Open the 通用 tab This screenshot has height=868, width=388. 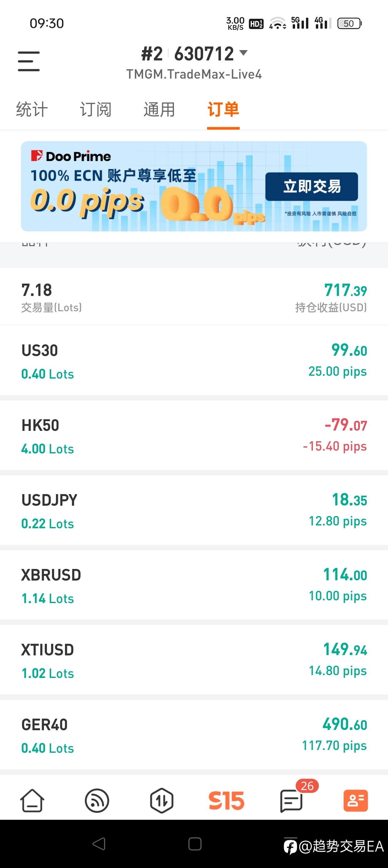[159, 110]
